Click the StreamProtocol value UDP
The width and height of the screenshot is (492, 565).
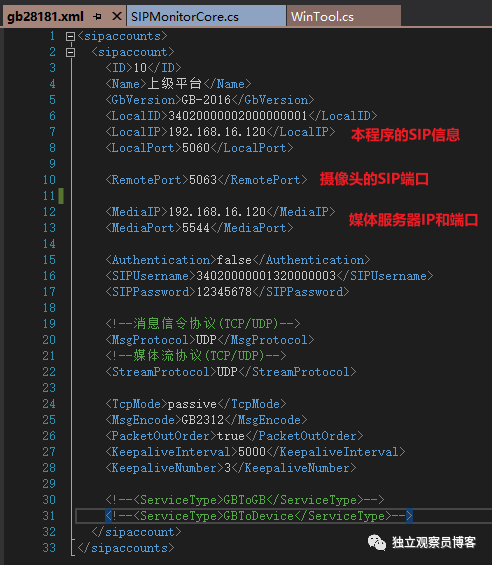pos(227,372)
